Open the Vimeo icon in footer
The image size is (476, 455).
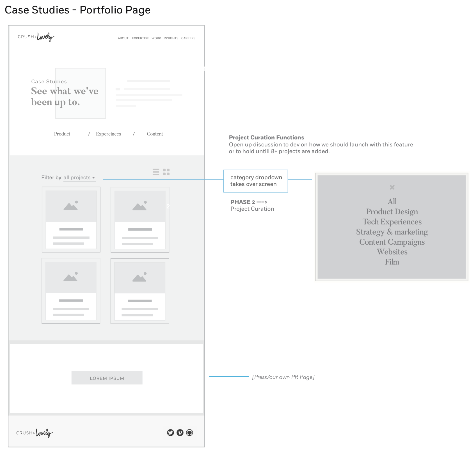click(180, 433)
